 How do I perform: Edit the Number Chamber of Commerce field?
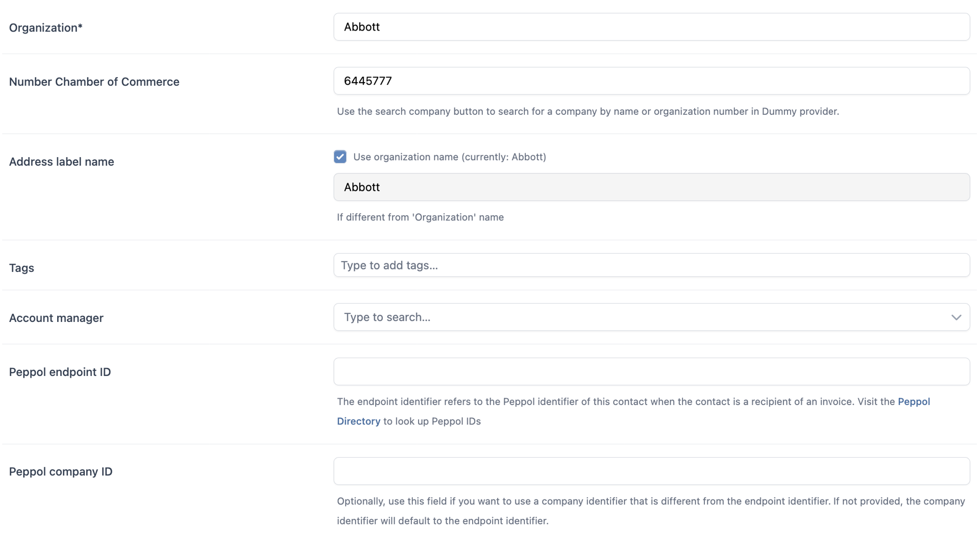(x=652, y=81)
